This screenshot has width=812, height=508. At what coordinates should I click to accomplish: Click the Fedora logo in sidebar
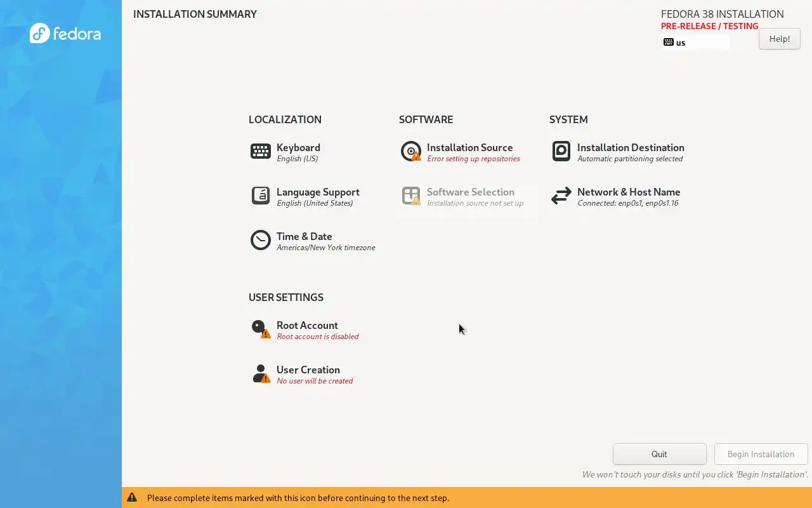click(x=65, y=33)
